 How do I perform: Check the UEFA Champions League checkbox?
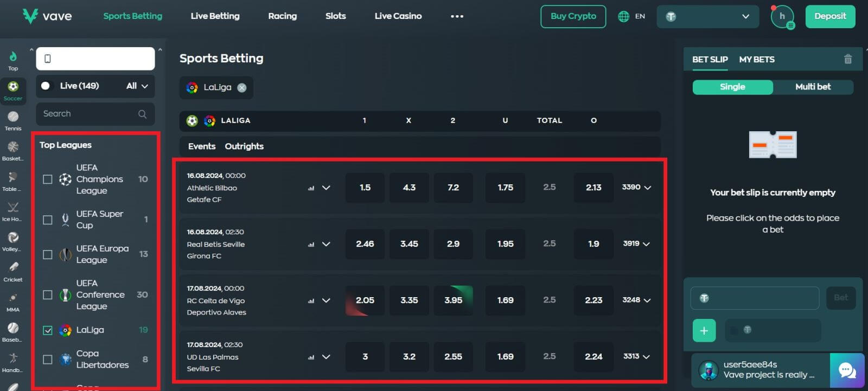tap(48, 180)
